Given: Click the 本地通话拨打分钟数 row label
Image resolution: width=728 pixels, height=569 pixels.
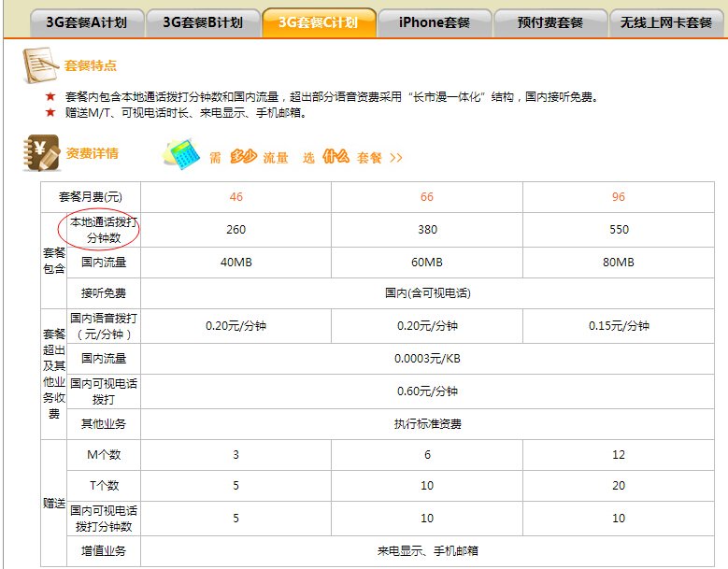Looking at the screenshot, I should (x=104, y=230).
